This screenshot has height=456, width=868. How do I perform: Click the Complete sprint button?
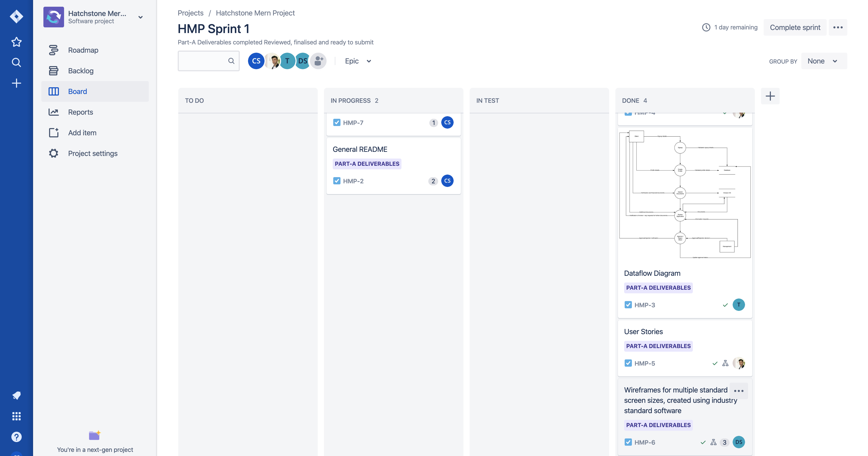795,27
